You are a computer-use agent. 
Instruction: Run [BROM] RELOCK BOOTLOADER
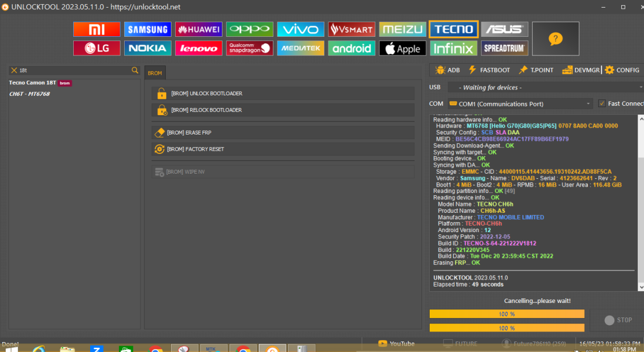coord(283,110)
